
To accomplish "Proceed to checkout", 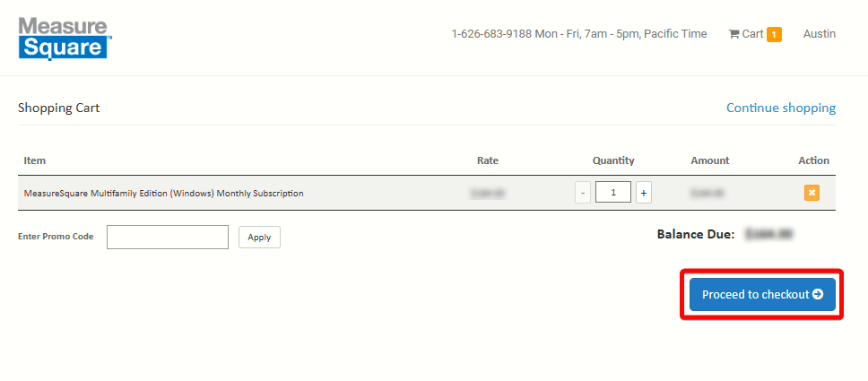I will (762, 294).
